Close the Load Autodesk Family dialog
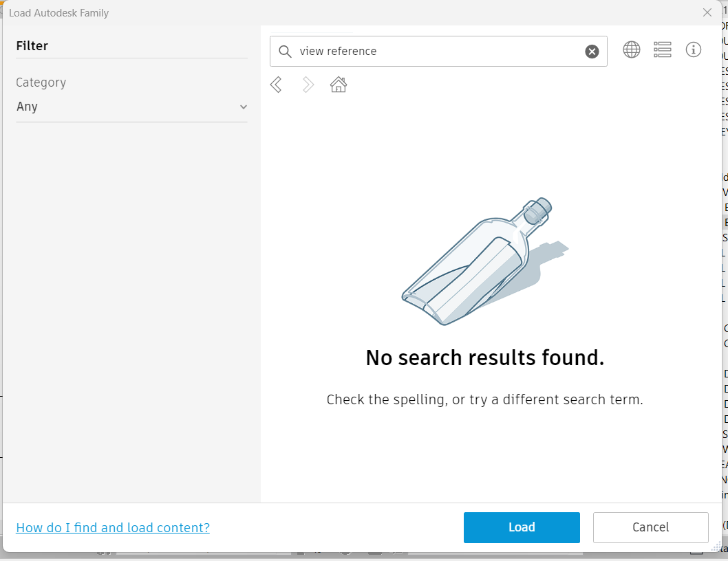The height and width of the screenshot is (561, 728). tap(707, 12)
